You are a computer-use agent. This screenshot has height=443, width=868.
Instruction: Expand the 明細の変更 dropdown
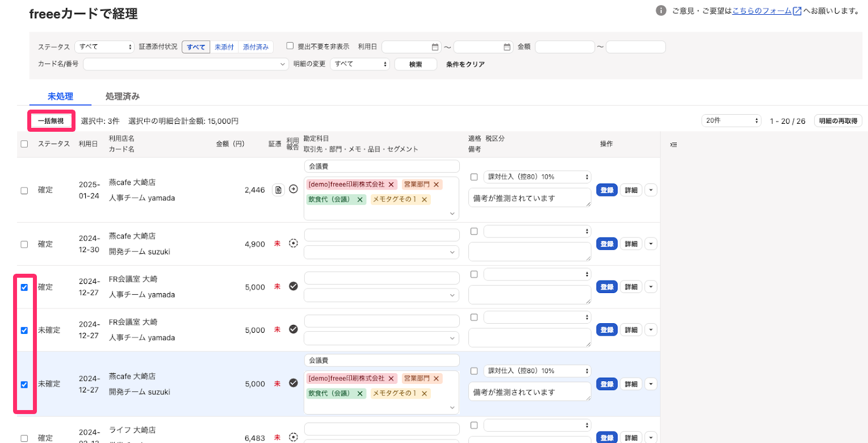click(x=360, y=64)
